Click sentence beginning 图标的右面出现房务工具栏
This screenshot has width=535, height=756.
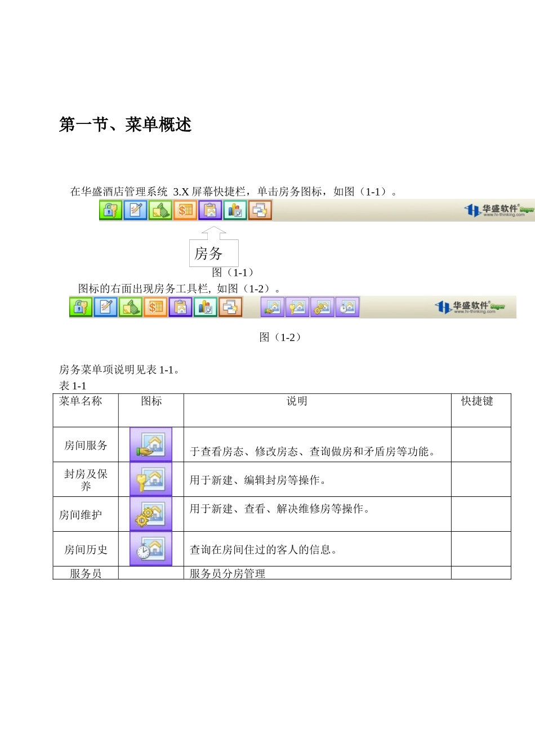181,288
